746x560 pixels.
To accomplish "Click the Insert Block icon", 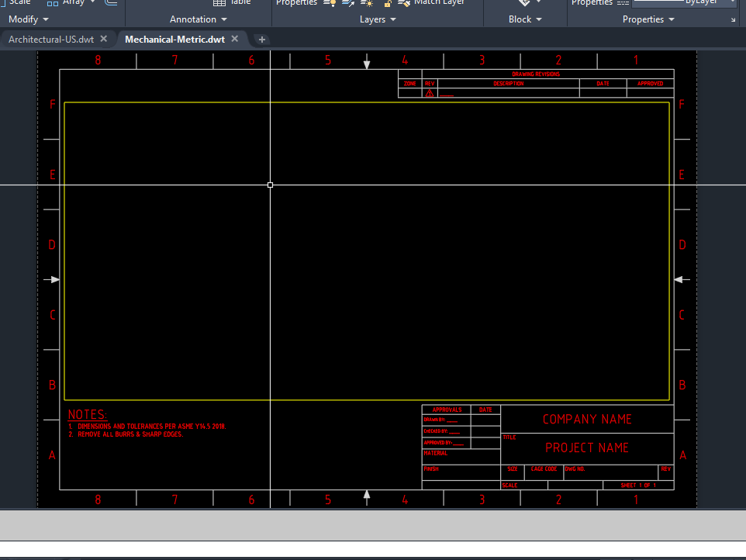I will pos(523,4).
